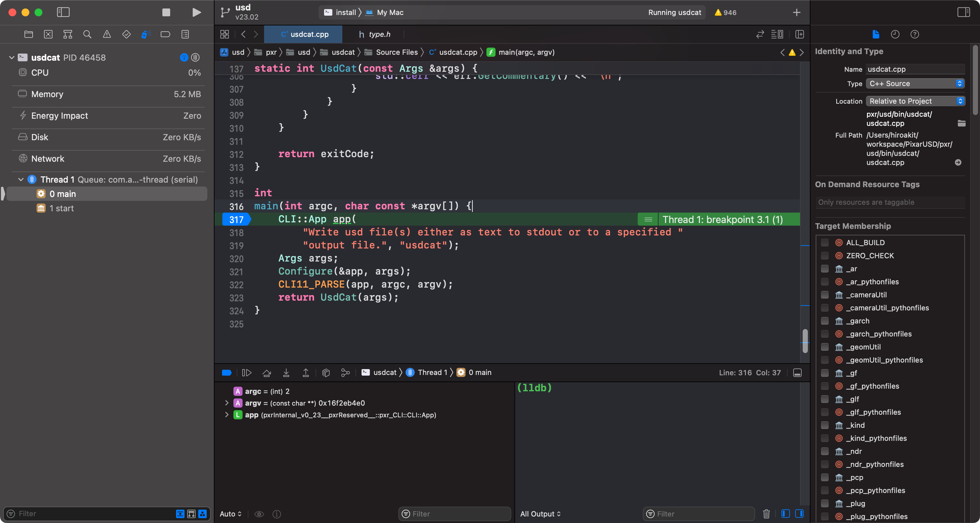Expand the app variable
Image resolution: width=980 pixels, height=523 pixels.
click(227, 415)
